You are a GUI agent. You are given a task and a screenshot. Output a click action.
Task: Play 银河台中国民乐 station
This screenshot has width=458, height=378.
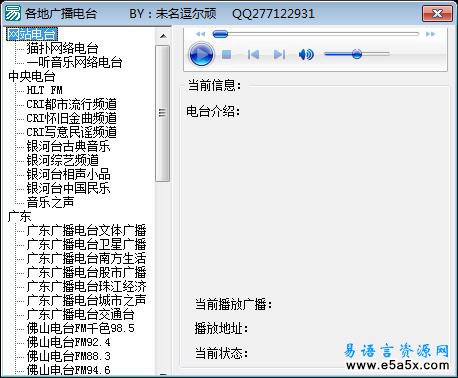pos(68,188)
